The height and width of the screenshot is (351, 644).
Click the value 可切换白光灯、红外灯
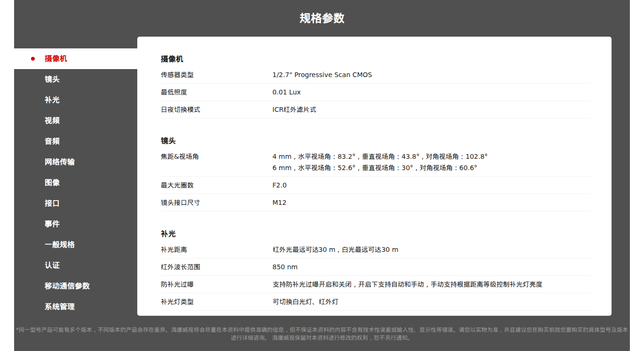pyautogui.click(x=305, y=302)
